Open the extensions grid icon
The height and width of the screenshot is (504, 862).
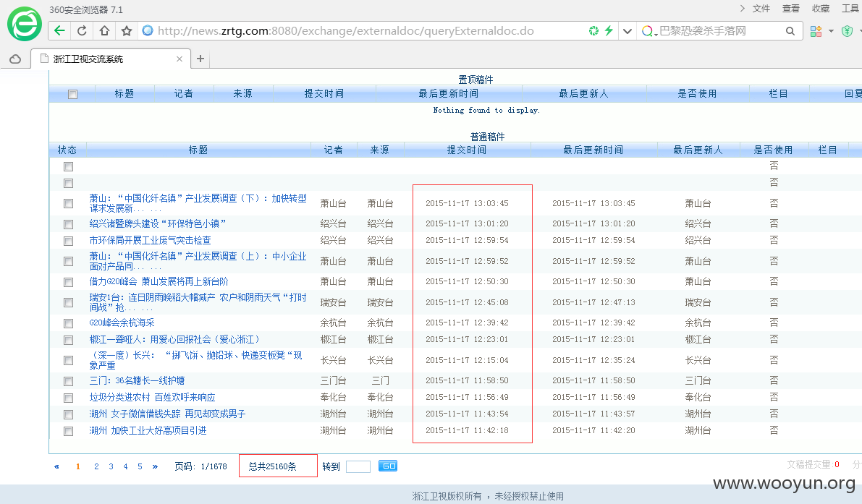816,31
